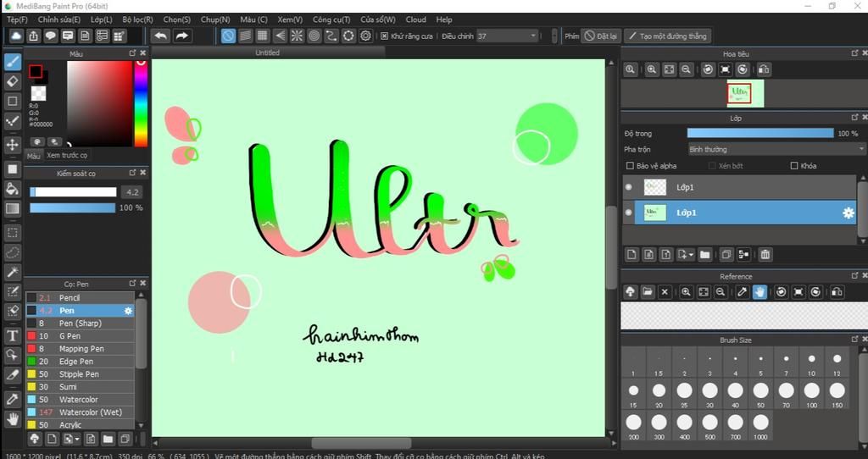Open the Chỉnh sửa(E) menu
The width and height of the screenshot is (868, 459).
point(59,19)
